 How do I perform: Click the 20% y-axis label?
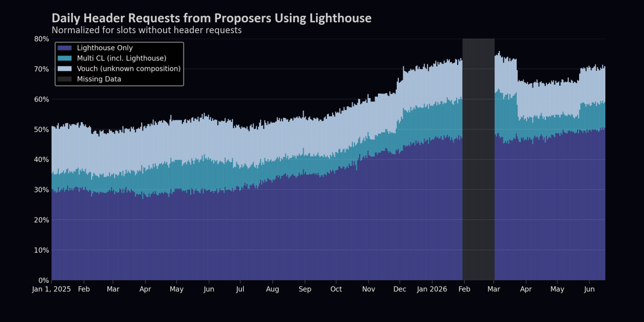tap(41, 220)
